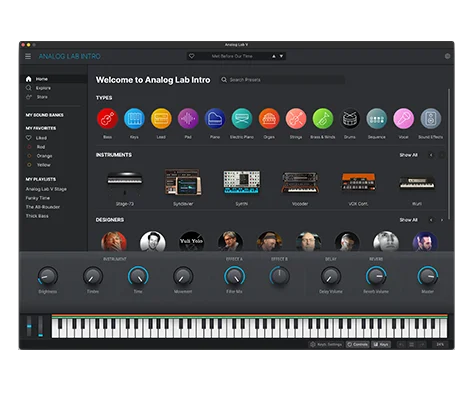Select the Keys type icon
473x400 pixels.
[x=134, y=118]
